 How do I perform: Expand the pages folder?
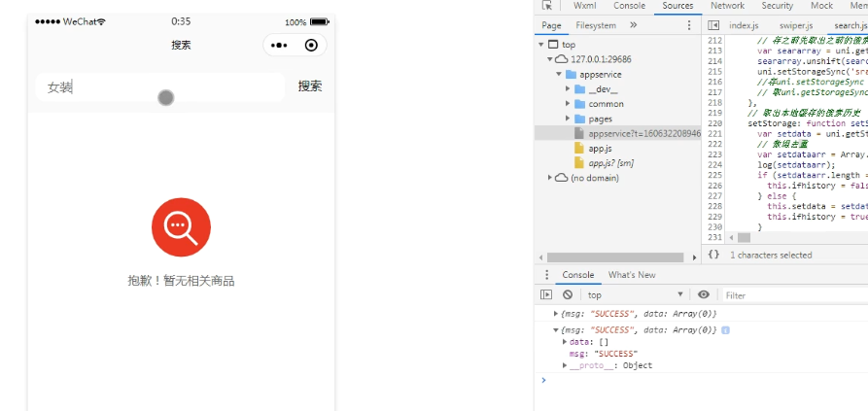click(568, 119)
